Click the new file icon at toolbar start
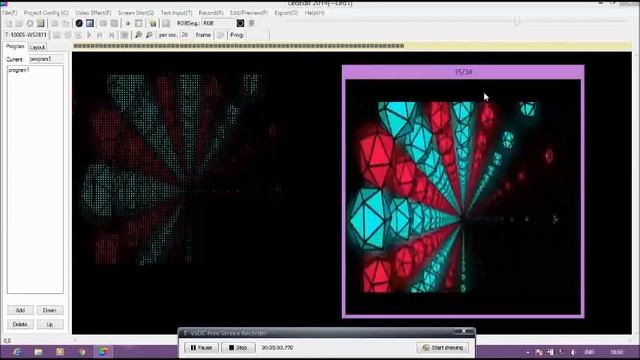Image resolution: width=640 pixels, height=360 pixels. 9,24
